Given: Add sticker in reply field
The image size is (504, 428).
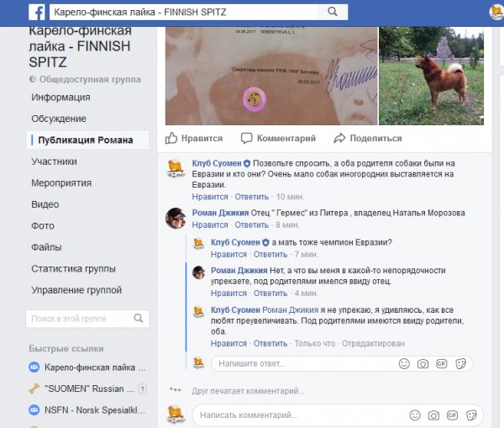Looking at the screenshot, I should coord(460,363).
